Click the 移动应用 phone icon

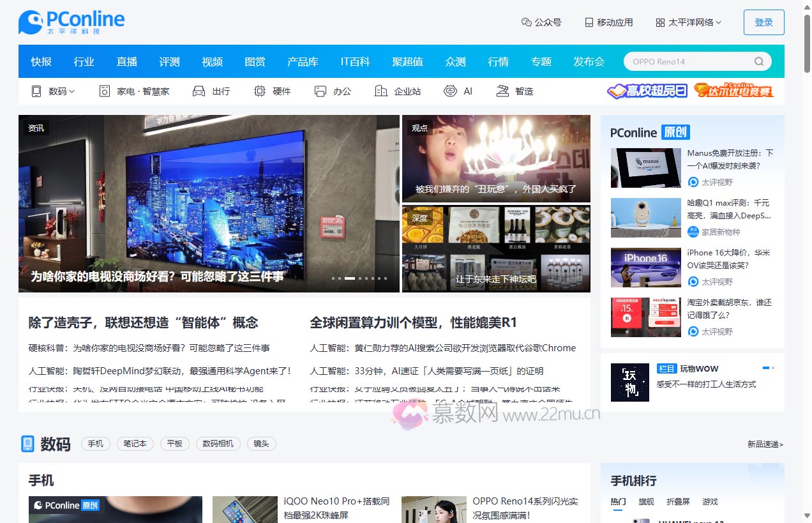pyautogui.click(x=589, y=22)
